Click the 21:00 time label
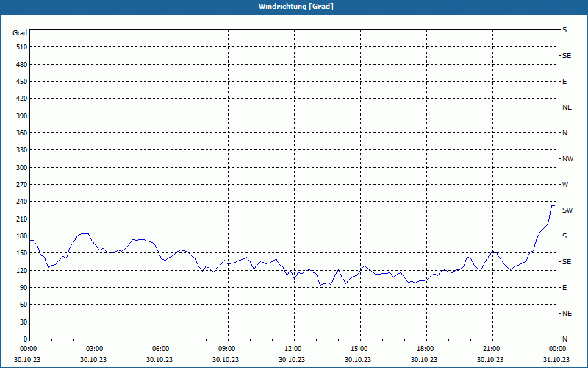The width and height of the screenshot is (588, 368). pyautogui.click(x=491, y=349)
